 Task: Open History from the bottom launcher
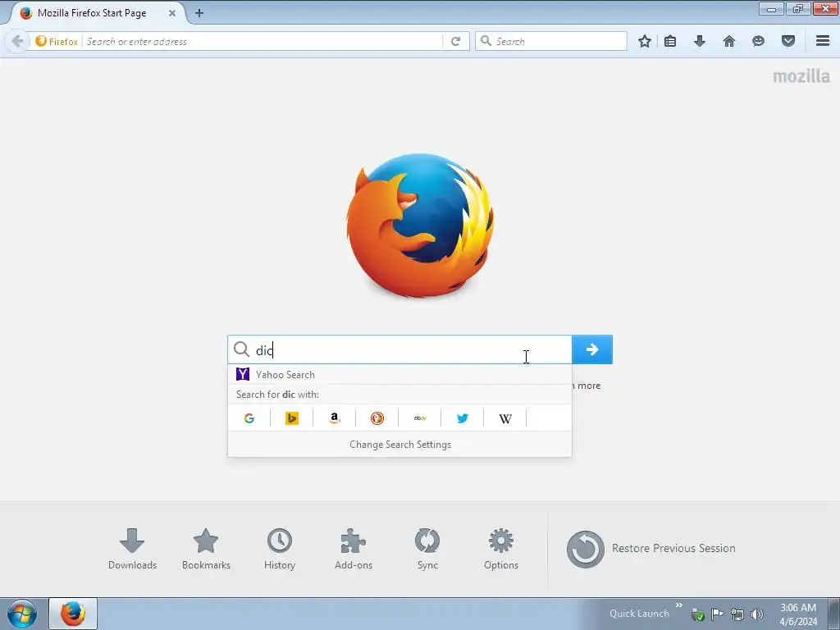[x=280, y=549]
